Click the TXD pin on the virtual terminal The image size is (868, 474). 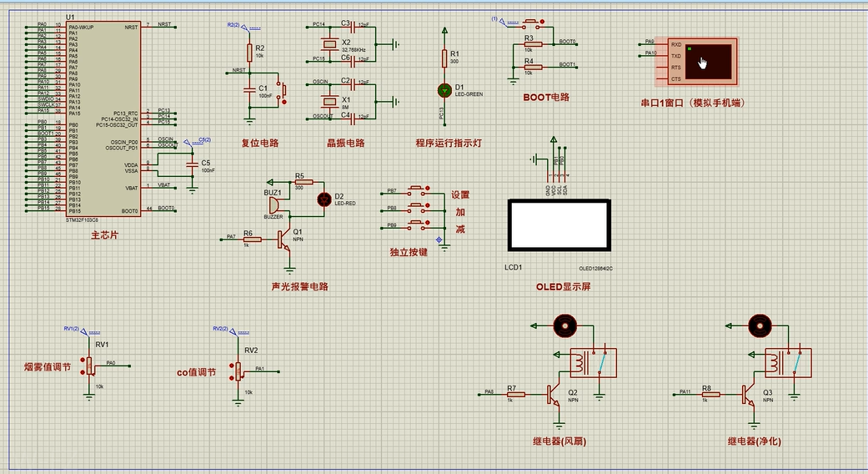(676, 56)
